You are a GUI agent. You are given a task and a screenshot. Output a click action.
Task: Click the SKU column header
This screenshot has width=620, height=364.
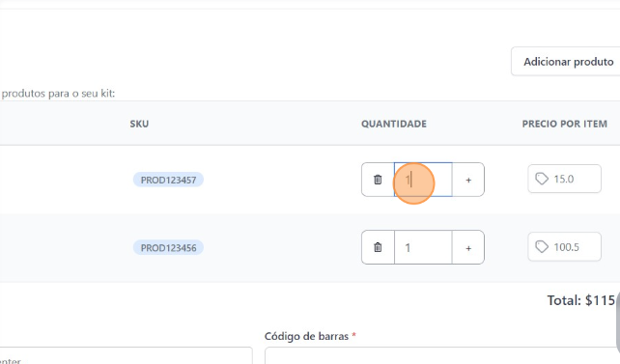tap(139, 124)
